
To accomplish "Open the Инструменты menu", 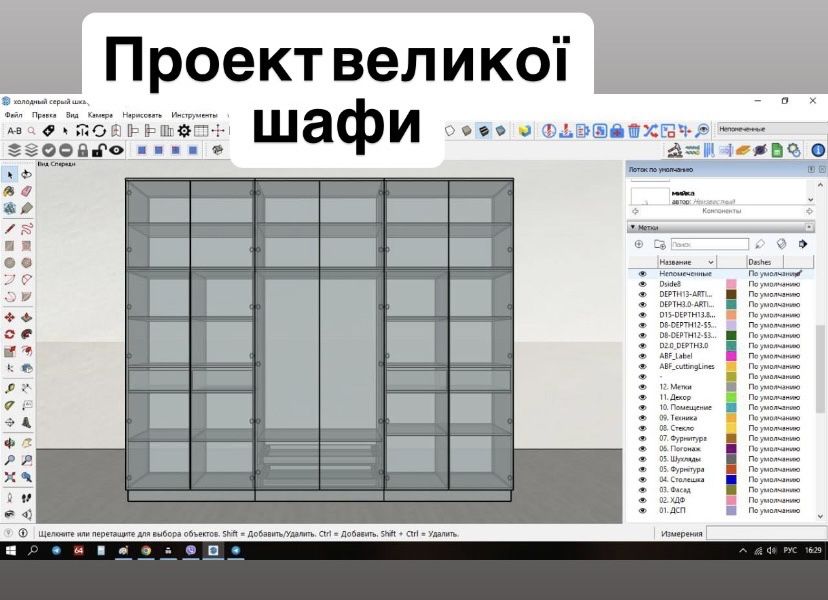I will [194, 115].
